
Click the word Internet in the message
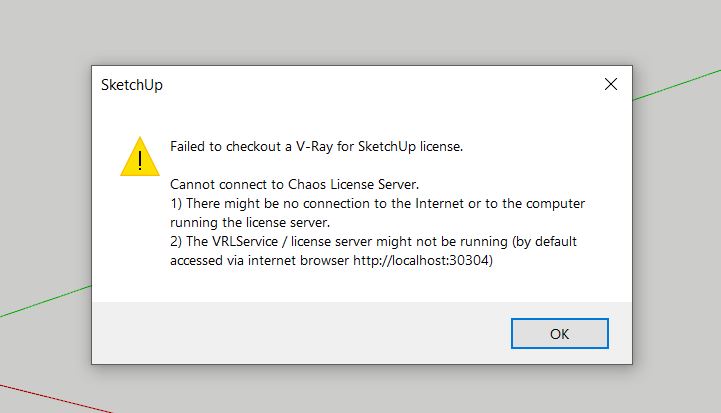click(439, 203)
